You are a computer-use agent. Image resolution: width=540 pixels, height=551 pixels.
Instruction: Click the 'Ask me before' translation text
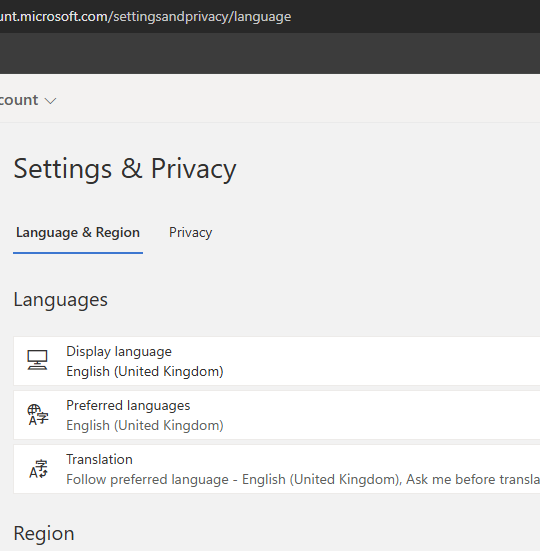coord(428,480)
